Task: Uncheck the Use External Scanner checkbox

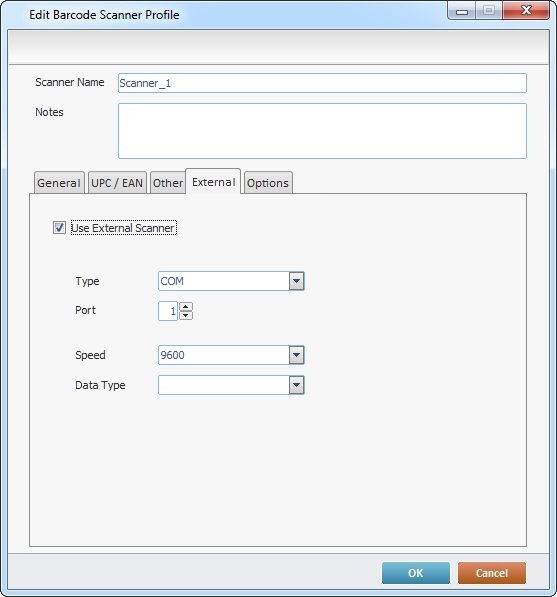Action: tap(59, 228)
